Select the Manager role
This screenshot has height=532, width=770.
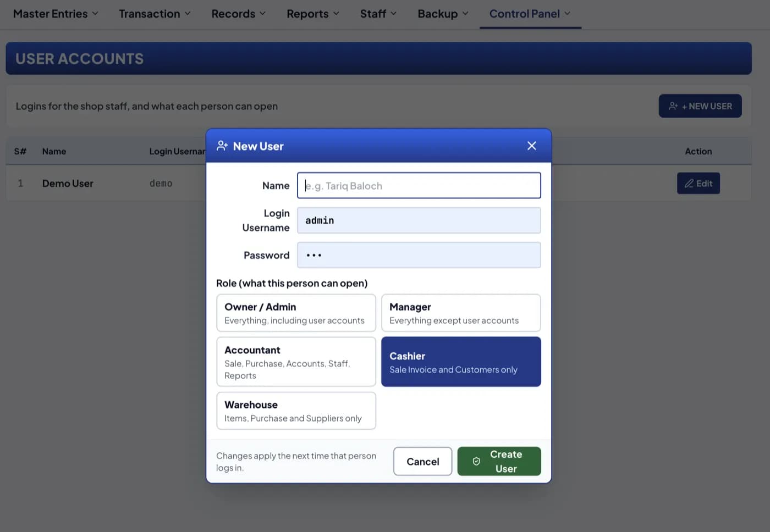point(461,313)
